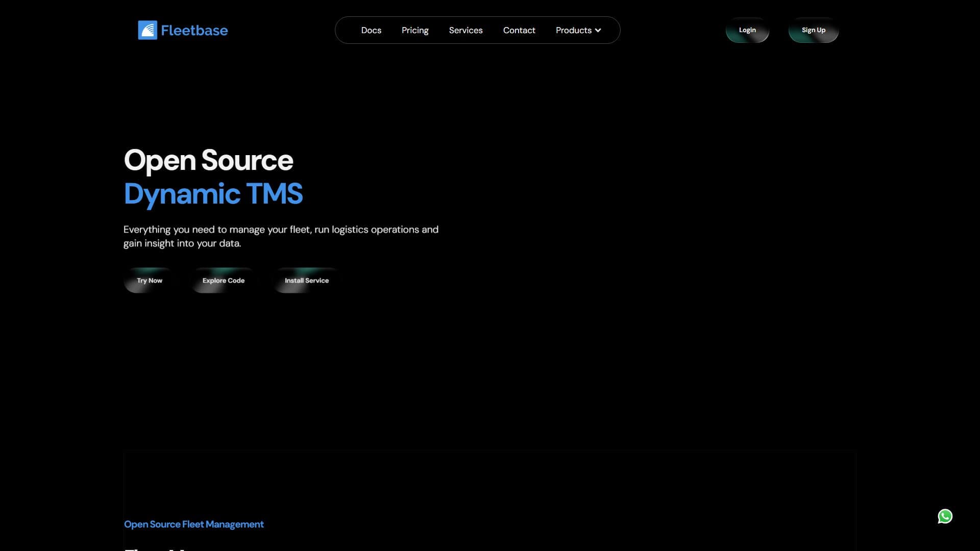Open the Docs menu item
This screenshot has height=551, width=980.
(371, 31)
